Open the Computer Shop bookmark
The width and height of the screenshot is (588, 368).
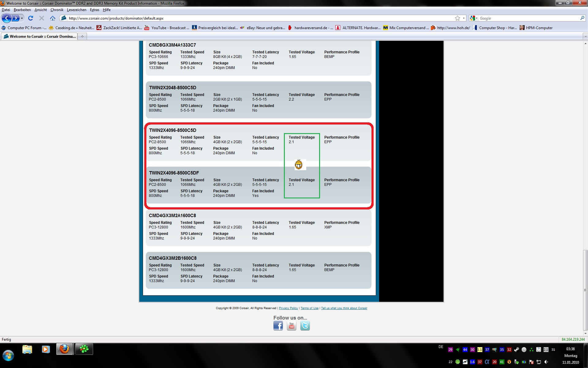(495, 28)
